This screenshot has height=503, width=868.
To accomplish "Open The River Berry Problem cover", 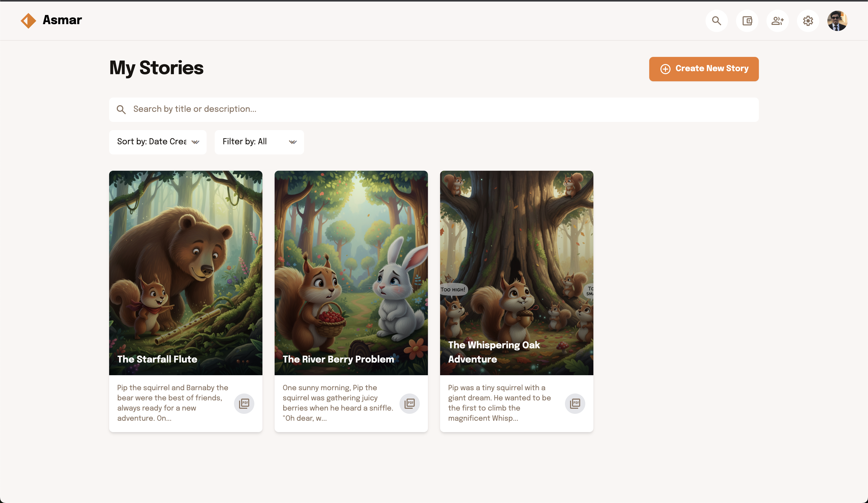I will [351, 273].
